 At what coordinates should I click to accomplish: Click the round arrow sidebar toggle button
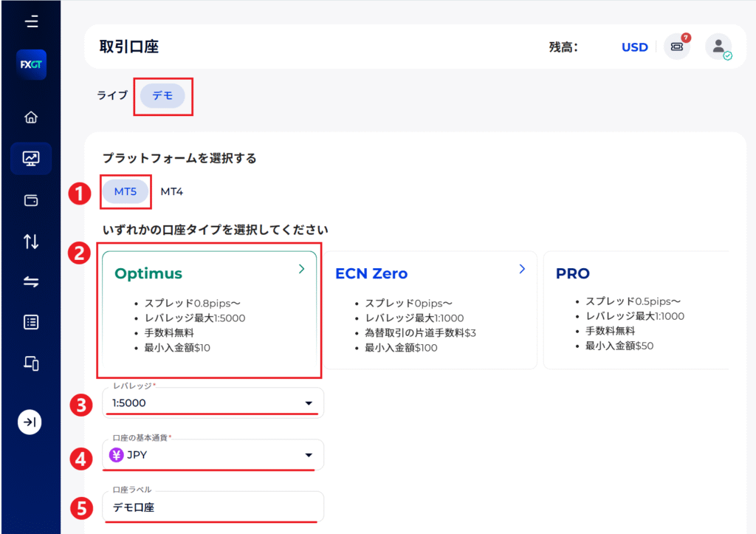(30, 422)
